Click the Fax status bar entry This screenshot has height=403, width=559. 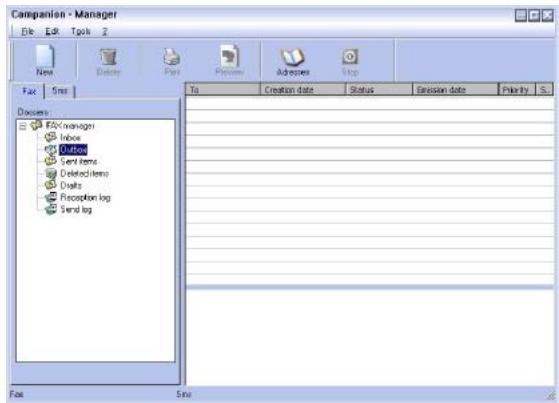(x=16, y=394)
